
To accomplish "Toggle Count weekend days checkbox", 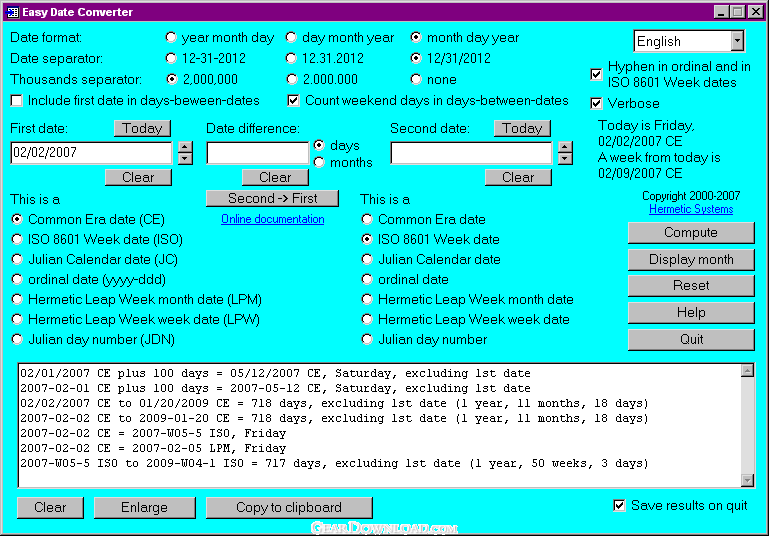I will pos(293,101).
